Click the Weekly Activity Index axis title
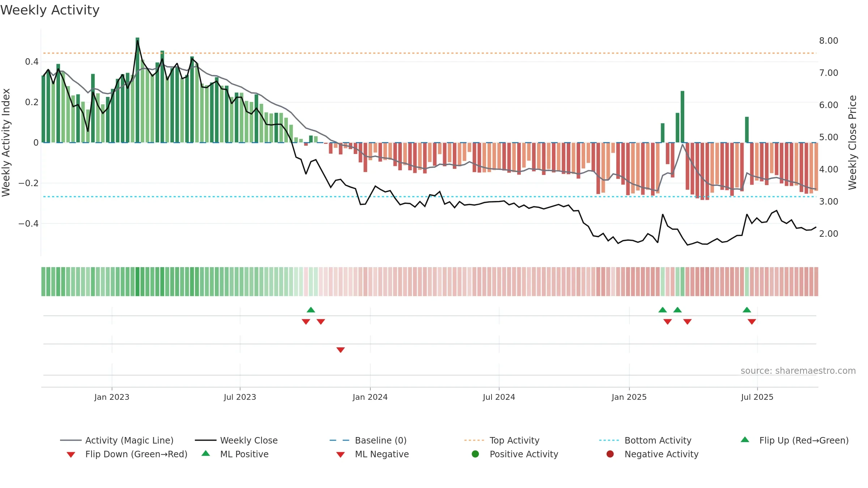Viewport: 868px width, 488px height. click(6, 142)
